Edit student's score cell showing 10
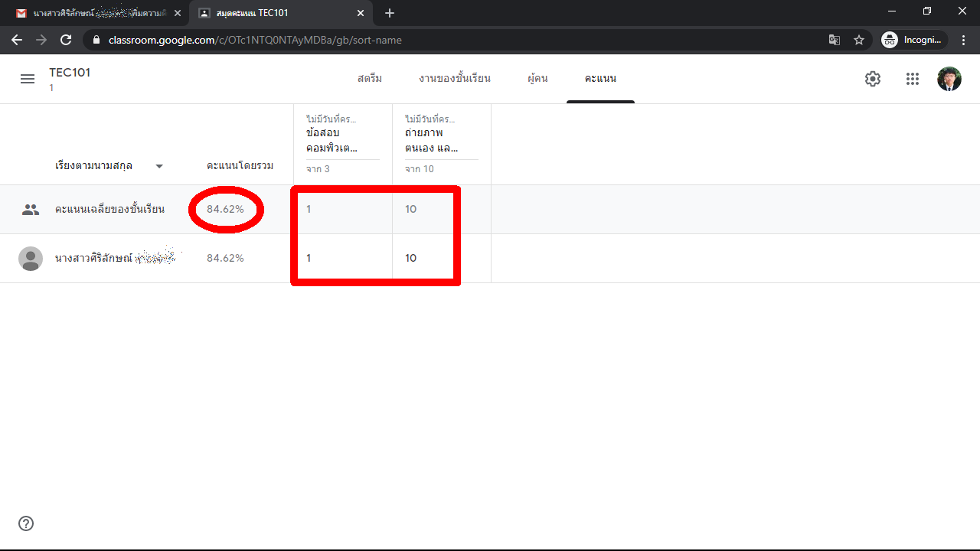The image size is (980, 551). point(411,258)
